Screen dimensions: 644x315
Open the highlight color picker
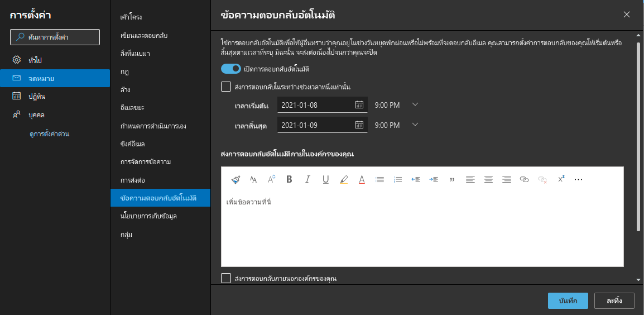343,179
